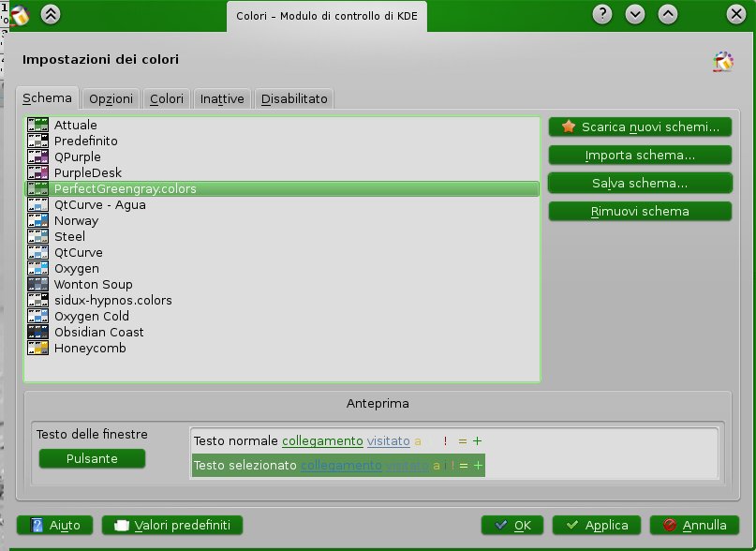
Task: Click the Predefinito scheme preview icon
Action: click(x=38, y=141)
